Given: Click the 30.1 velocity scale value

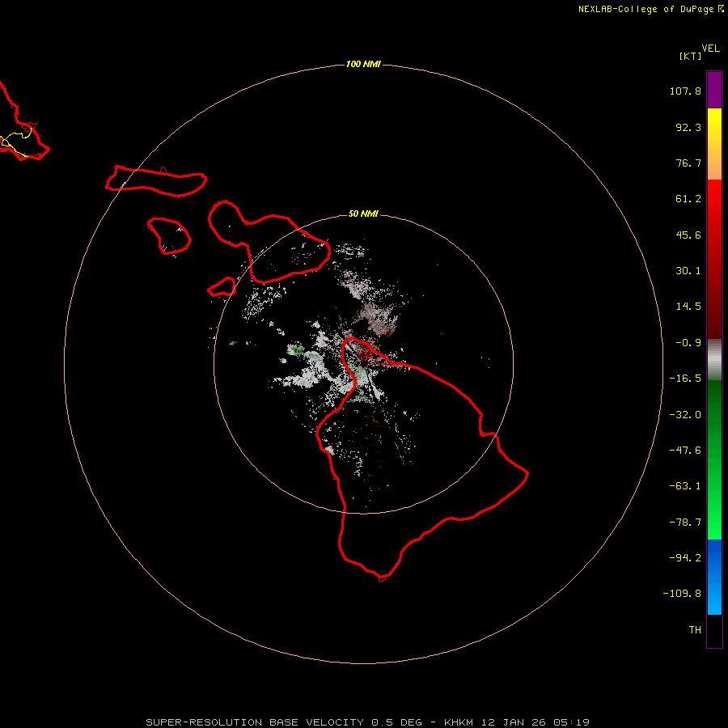Looking at the screenshot, I should coord(688,271).
